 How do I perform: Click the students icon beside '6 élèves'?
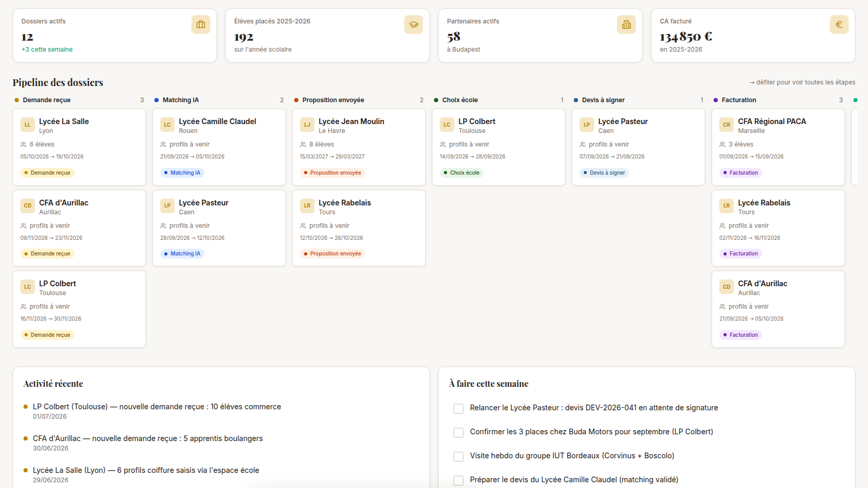23,144
